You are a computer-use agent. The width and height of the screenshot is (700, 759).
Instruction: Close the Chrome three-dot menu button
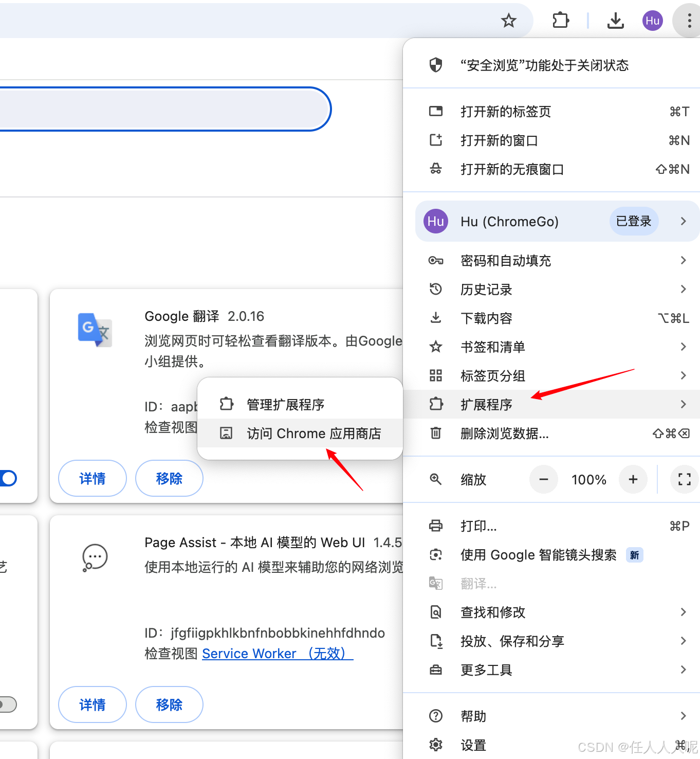pos(689,21)
